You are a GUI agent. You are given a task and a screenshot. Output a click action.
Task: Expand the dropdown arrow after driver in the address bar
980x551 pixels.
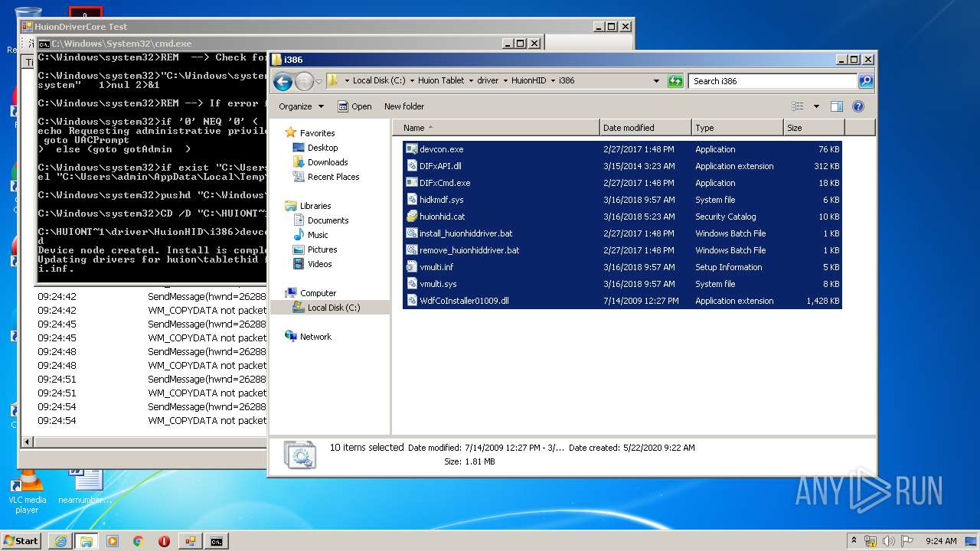point(505,80)
